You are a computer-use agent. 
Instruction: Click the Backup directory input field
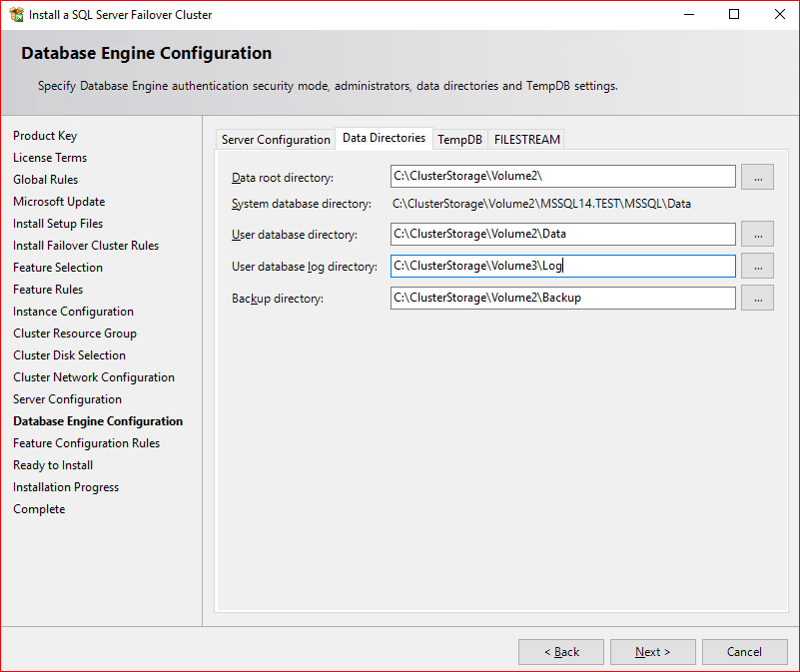pos(562,298)
